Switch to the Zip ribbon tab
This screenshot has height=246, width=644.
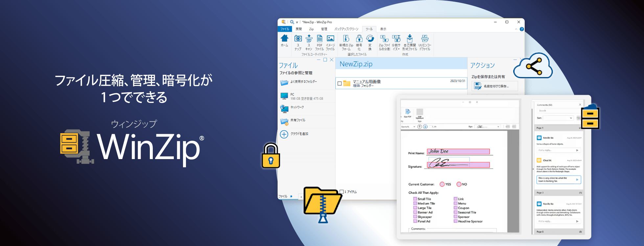coord(311,29)
